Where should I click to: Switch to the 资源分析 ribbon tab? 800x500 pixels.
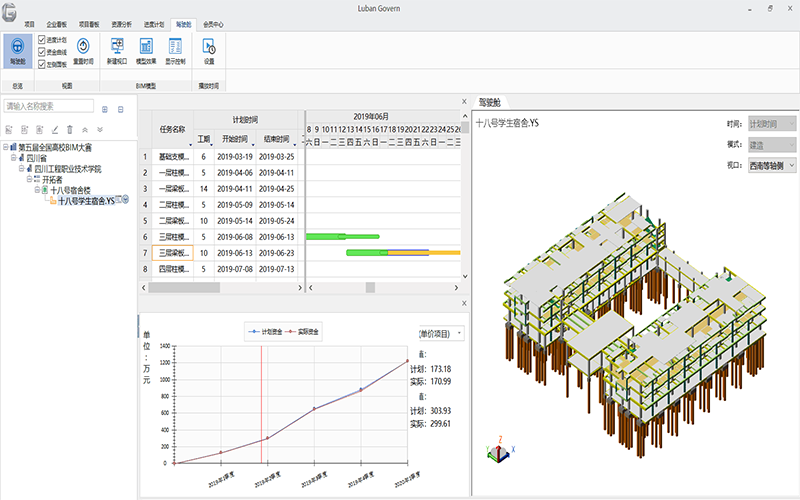[121, 24]
